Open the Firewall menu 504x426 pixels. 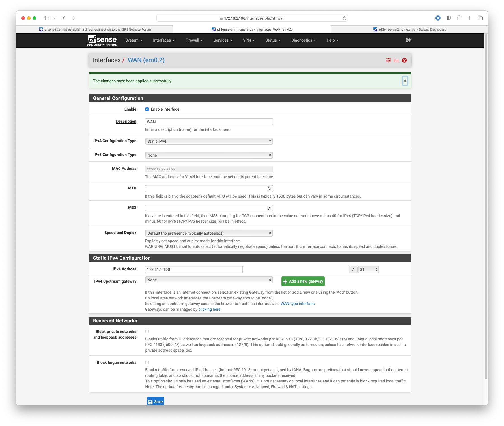[194, 40]
